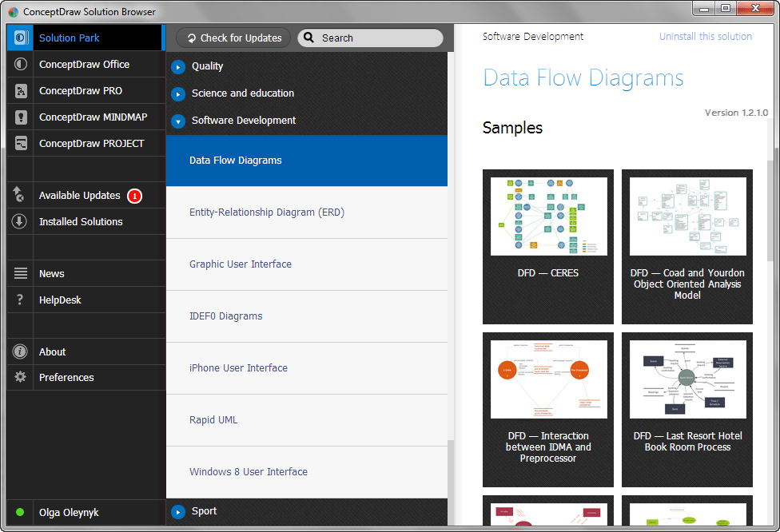
Task: Select the ConceptDraw PRO icon
Action: click(x=18, y=90)
